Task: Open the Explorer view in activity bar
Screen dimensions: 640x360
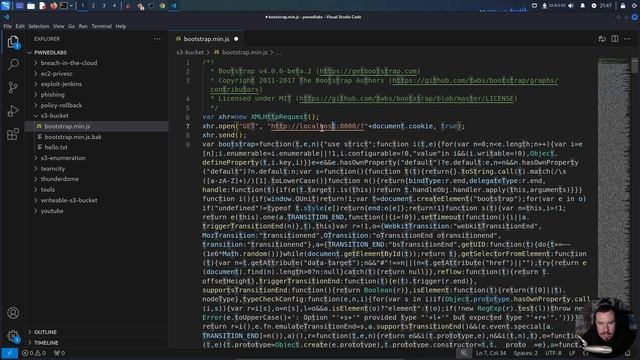Action: (x=13, y=42)
